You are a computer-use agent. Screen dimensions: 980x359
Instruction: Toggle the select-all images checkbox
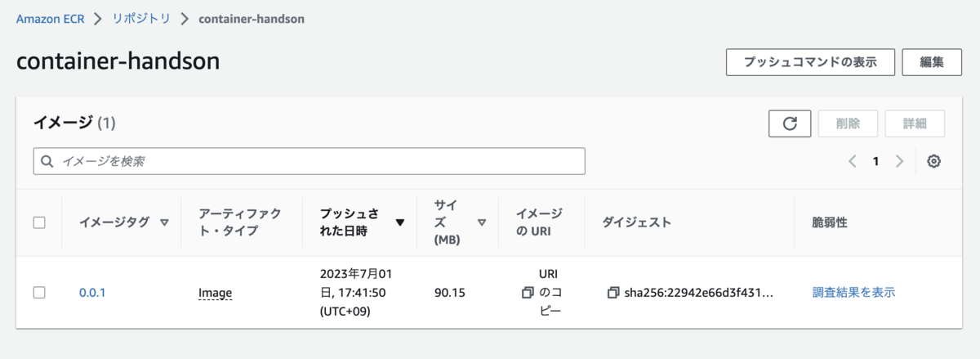tap(39, 222)
